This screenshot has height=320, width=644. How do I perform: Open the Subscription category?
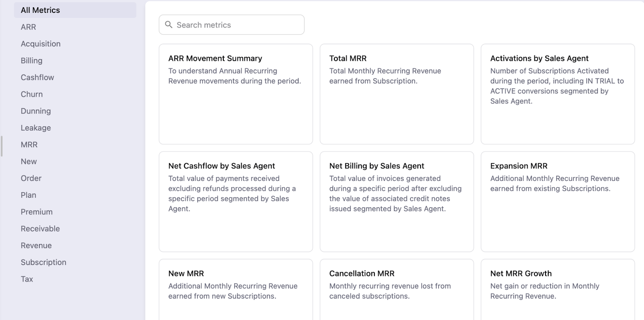(43, 262)
